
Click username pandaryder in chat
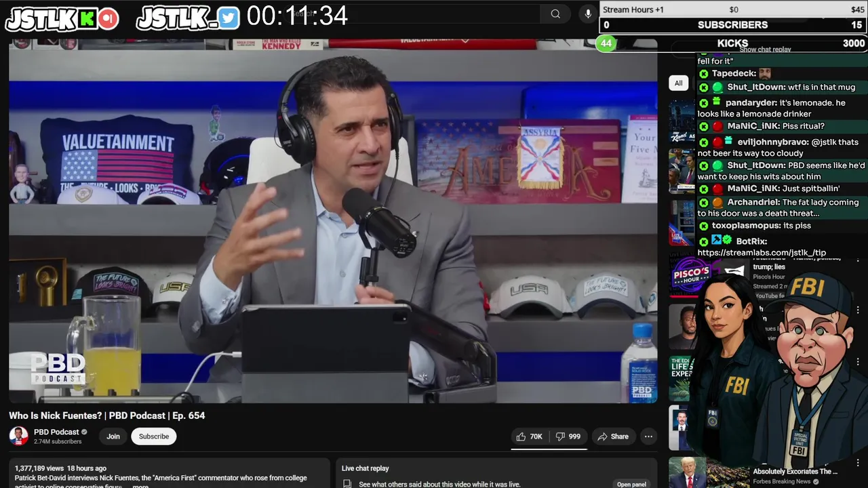coord(751,103)
